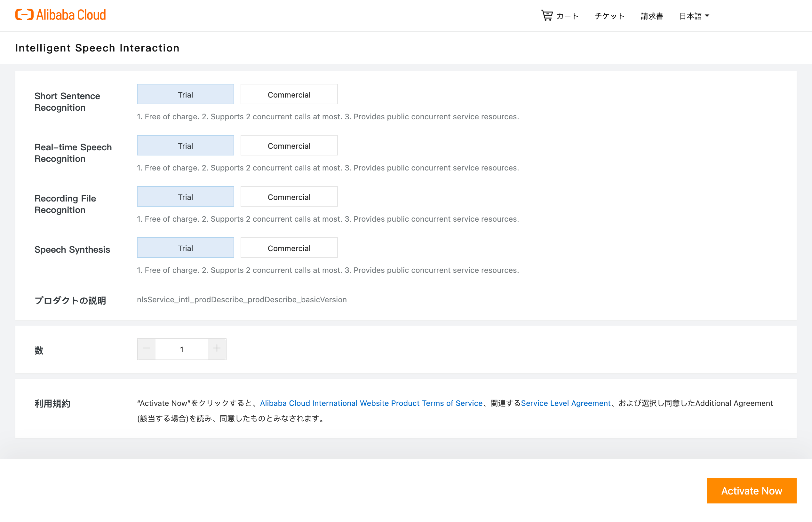Expand the 日本語 language dropdown
The width and height of the screenshot is (812, 522).
(x=694, y=16)
